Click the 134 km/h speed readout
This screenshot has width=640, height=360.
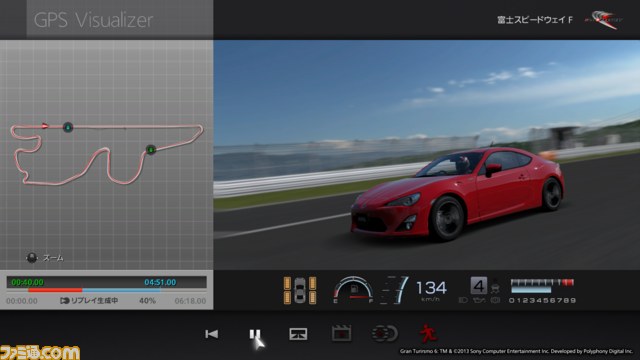point(431,289)
